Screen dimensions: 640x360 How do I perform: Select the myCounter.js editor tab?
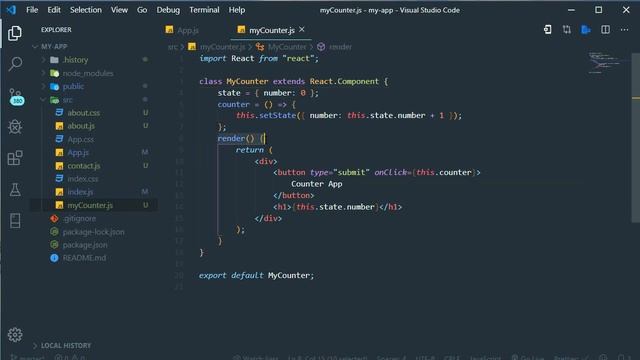271,30
